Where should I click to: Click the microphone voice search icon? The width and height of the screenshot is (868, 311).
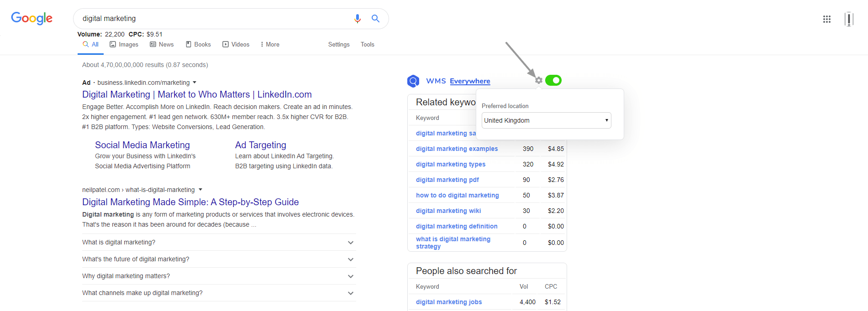357,19
